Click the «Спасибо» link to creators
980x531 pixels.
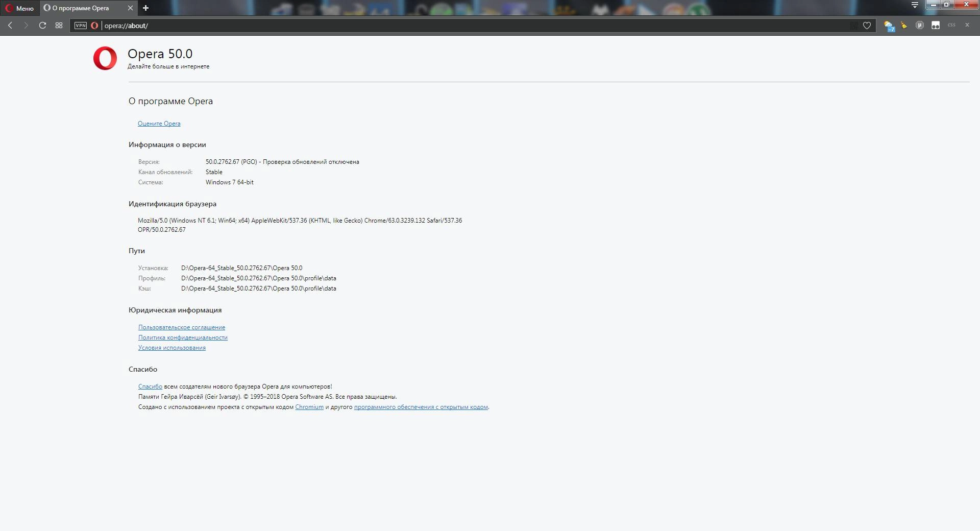point(150,387)
